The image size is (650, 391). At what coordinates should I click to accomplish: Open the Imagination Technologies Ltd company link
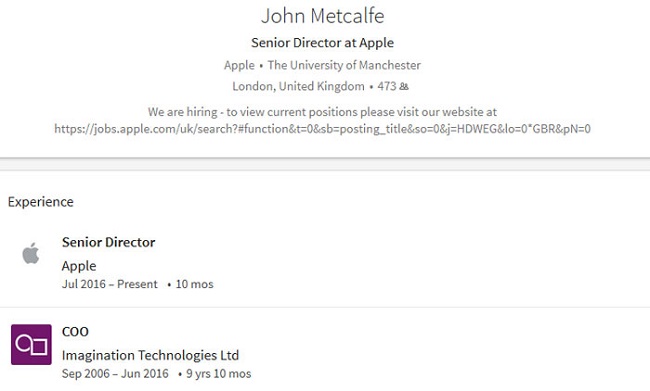[x=150, y=355]
